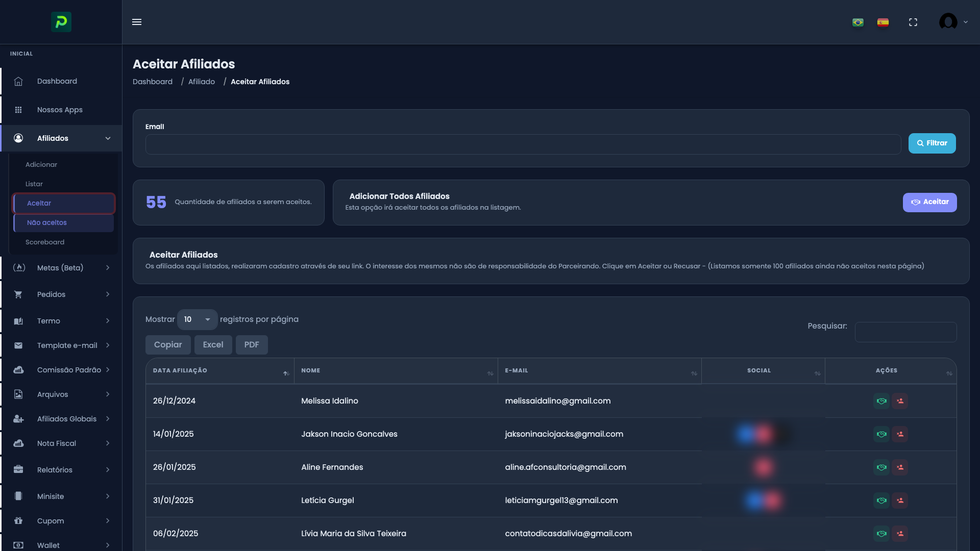The image size is (980, 551).
Task: Accept Melissa Idalino with green handshake icon
Action: tap(881, 401)
